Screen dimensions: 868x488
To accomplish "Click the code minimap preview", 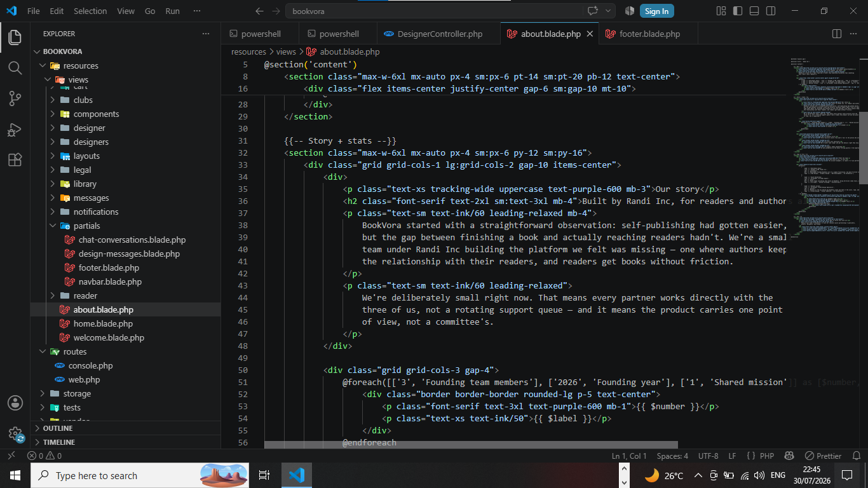I will 823,147.
